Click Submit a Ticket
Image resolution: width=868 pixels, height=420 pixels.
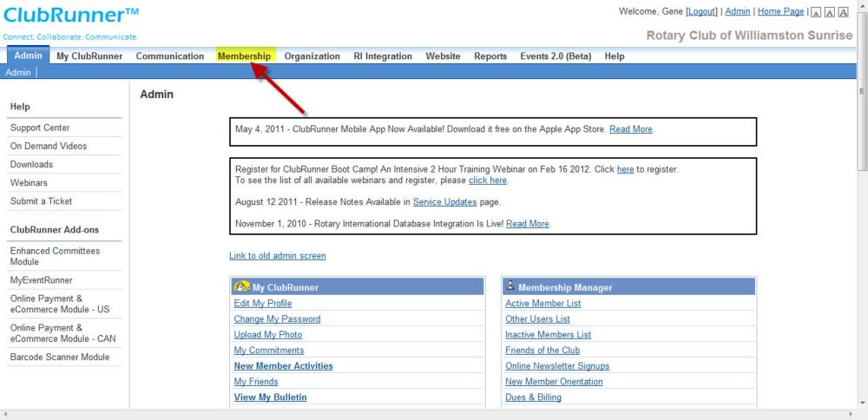tap(41, 200)
